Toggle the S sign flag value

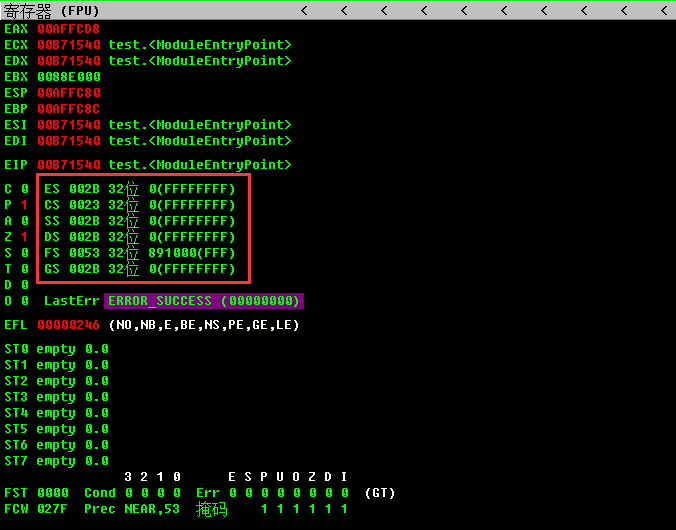(25, 253)
